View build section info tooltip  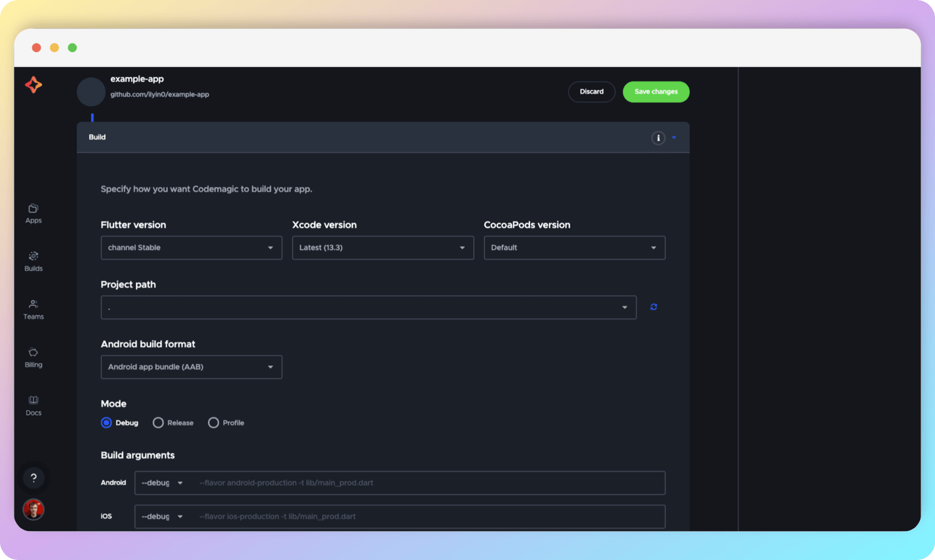(658, 138)
